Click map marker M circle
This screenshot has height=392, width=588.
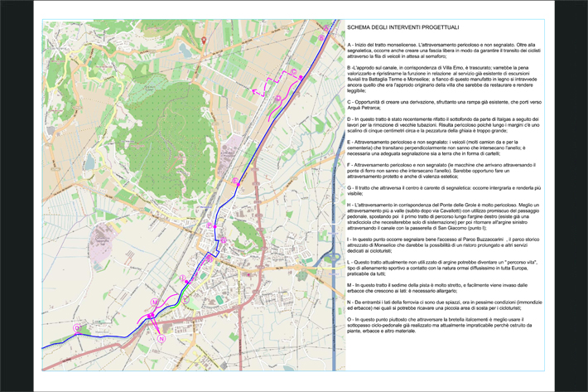[154, 302]
